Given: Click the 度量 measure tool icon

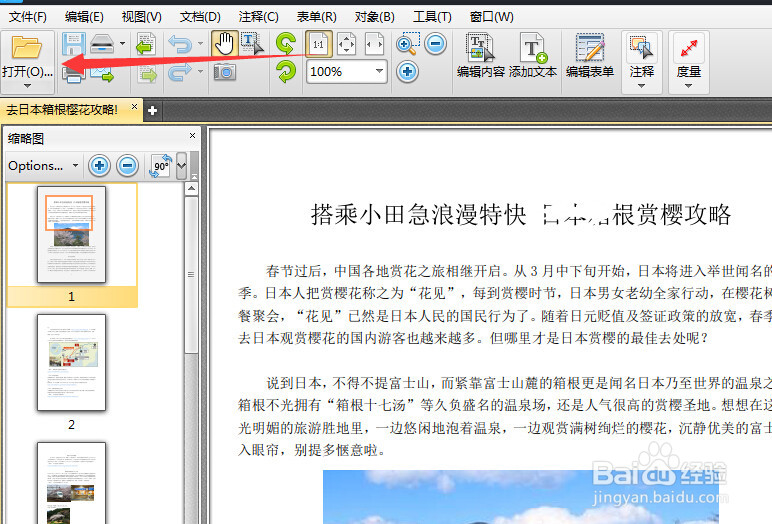Looking at the screenshot, I should pos(688,48).
